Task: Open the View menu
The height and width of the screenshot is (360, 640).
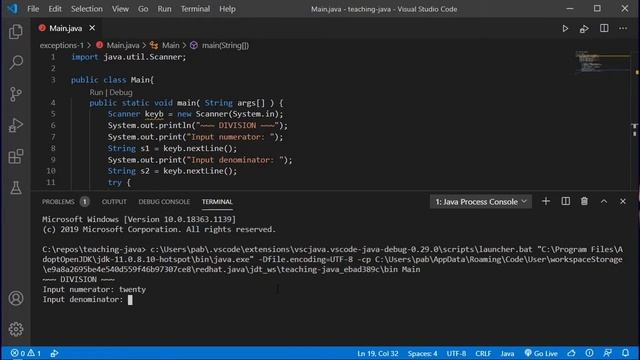Action: [x=120, y=9]
